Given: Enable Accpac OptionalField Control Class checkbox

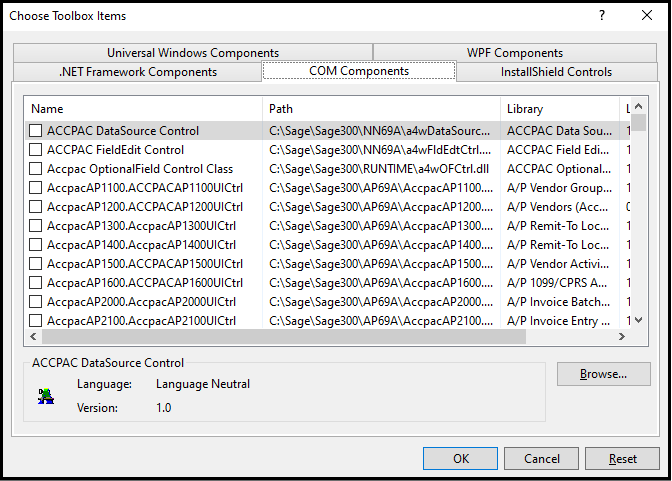Looking at the screenshot, I should pos(36,168).
